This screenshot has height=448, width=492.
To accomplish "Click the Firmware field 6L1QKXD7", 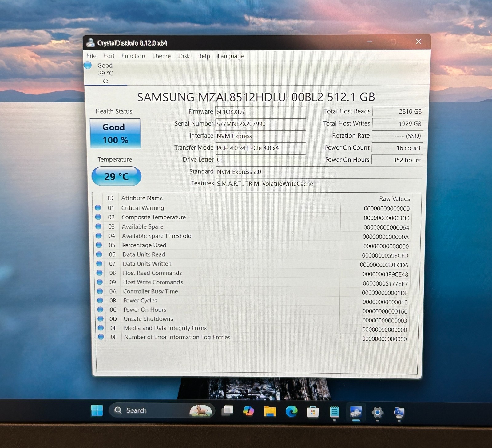I will (260, 112).
